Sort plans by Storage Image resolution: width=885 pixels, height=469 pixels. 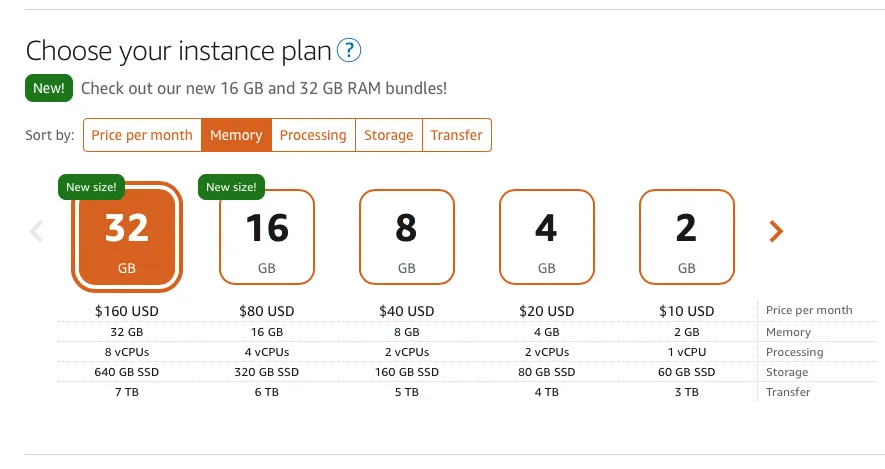[x=388, y=135]
